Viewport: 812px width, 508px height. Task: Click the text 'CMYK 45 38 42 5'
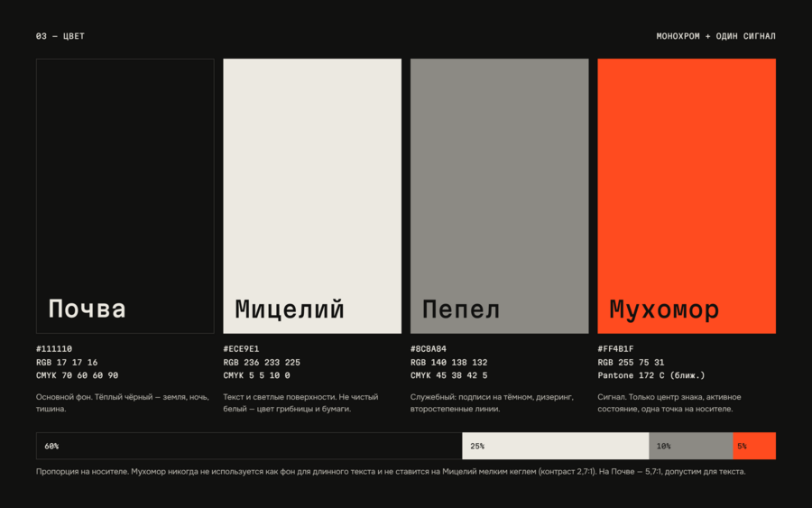(449, 375)
